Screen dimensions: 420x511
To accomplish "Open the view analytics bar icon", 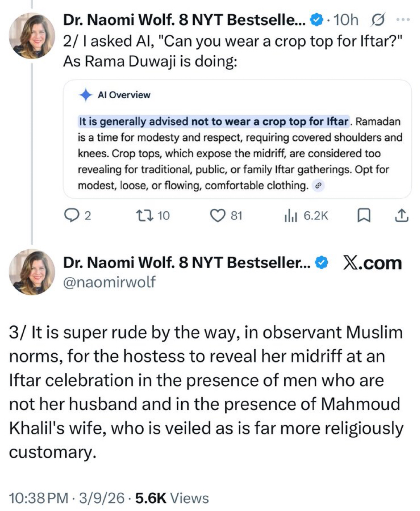I will point(291,215).
